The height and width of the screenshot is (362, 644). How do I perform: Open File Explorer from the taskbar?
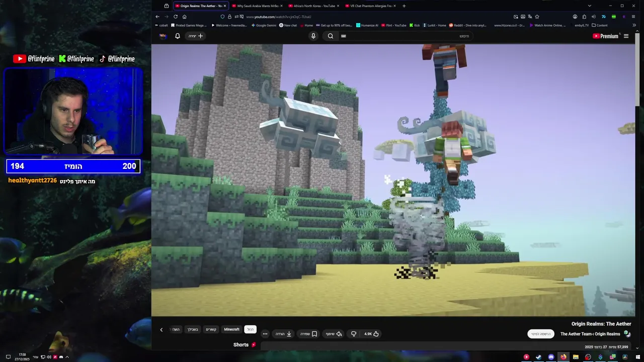click(x=576, y=357)
